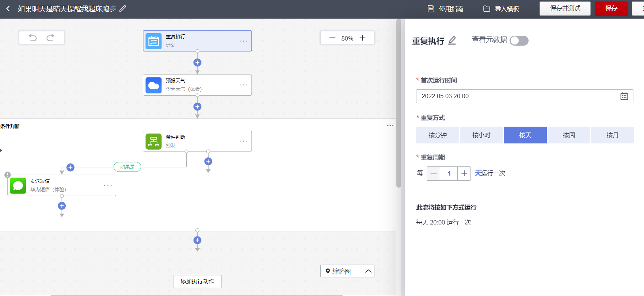Click the red 保存 button
The image size is (644, 296).
611,8
